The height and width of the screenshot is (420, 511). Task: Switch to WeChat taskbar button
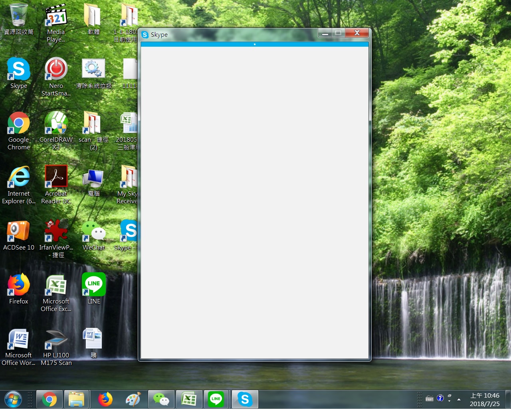[161, 399]
